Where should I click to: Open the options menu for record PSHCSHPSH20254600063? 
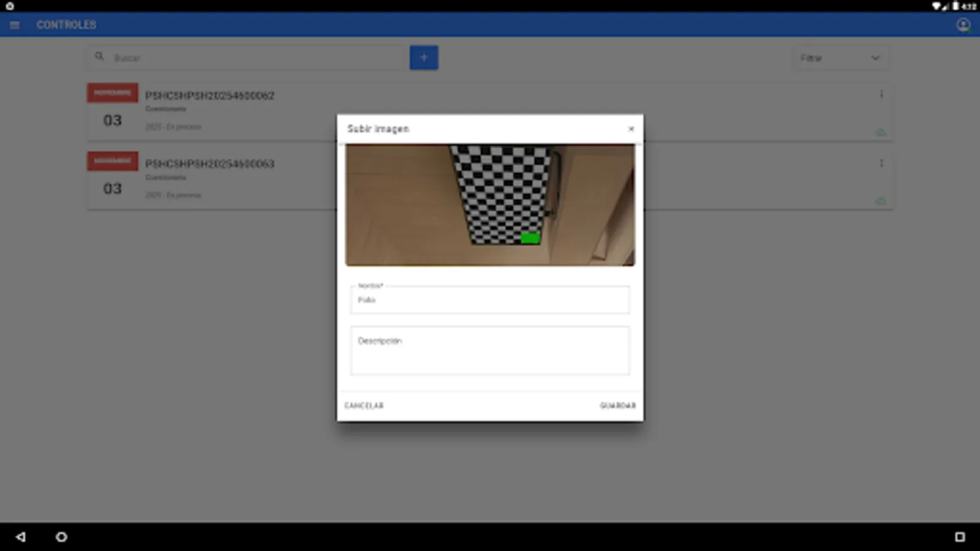(882, 163)
